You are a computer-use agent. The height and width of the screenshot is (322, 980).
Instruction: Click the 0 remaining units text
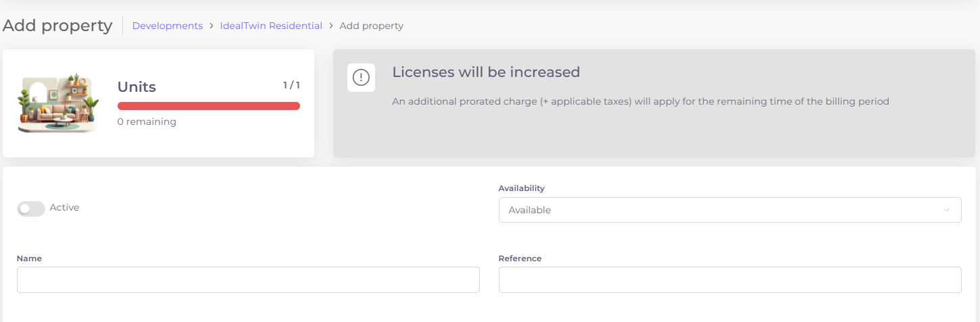(147, 122)
